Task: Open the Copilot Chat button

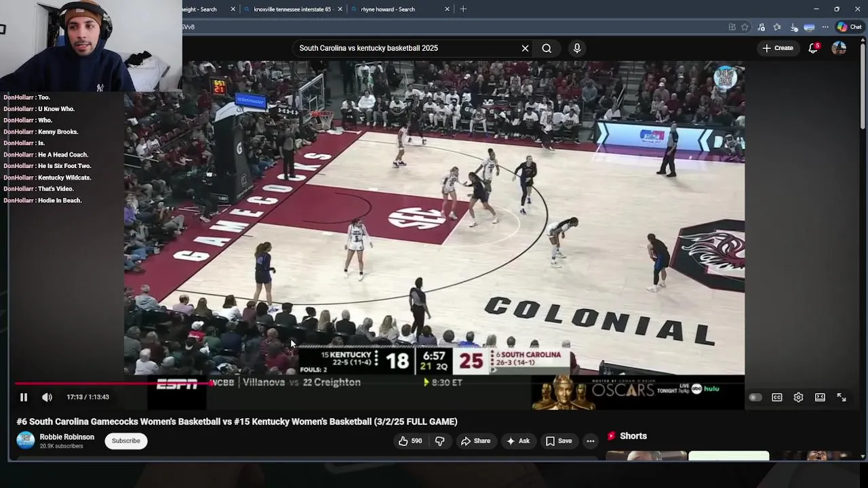Action: pyautogui.click(x=849, y=27)
